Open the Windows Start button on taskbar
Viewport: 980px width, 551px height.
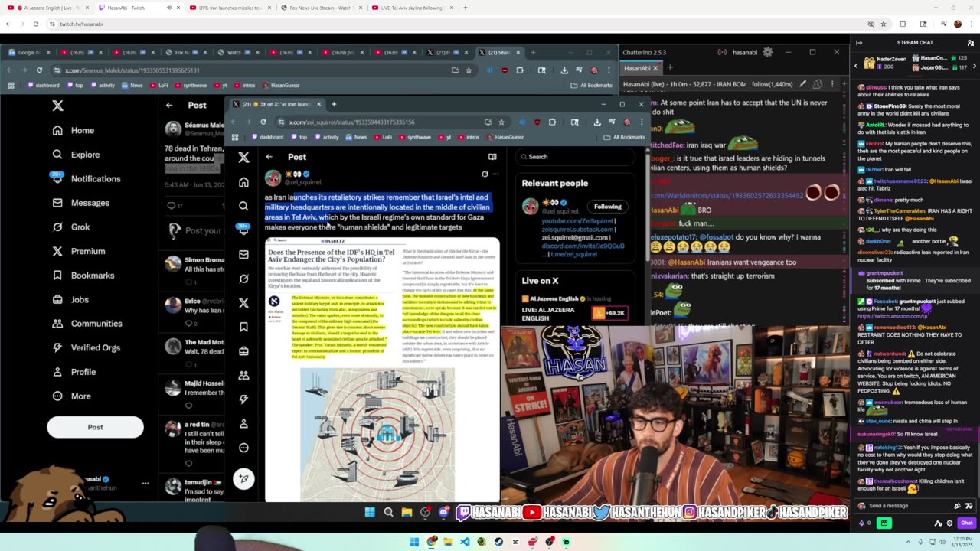point(414,543)
